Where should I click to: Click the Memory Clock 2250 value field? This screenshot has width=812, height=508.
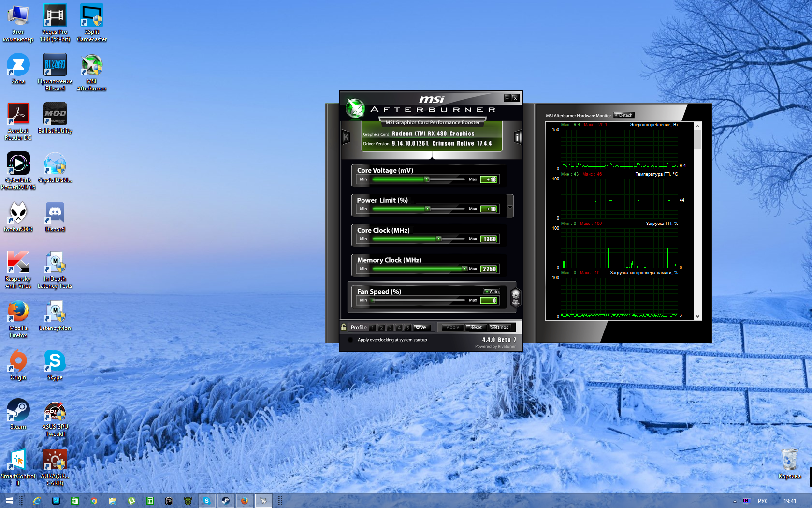[x=489, y=269]
